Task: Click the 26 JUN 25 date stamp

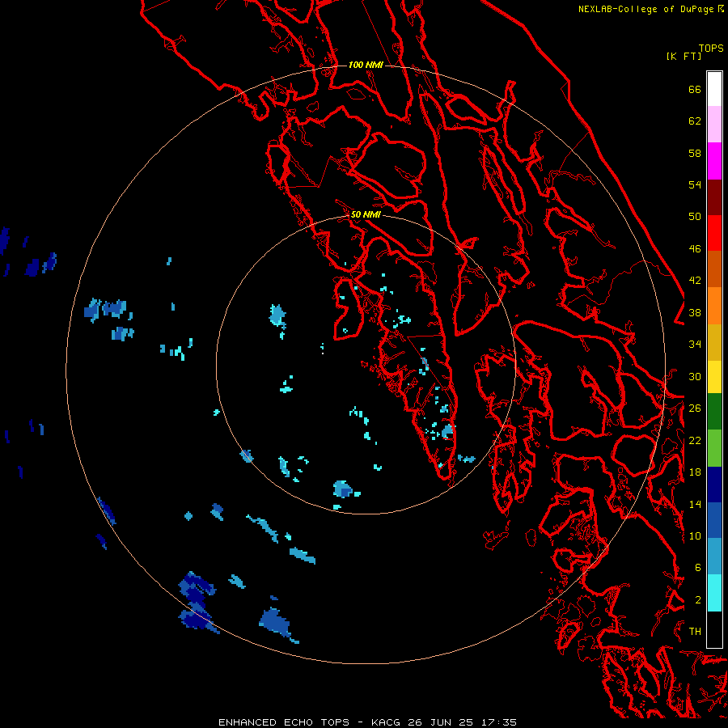Action: [440, 722]
